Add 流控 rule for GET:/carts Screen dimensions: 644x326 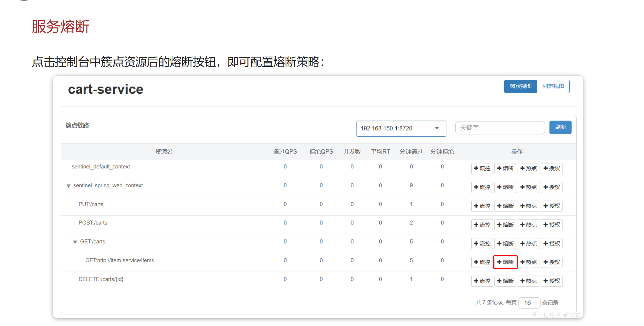click(482, 244)
